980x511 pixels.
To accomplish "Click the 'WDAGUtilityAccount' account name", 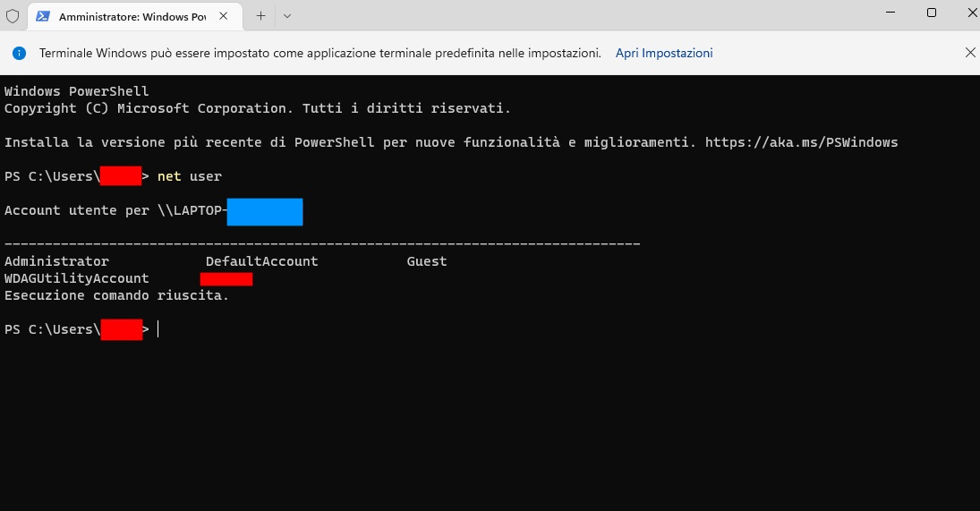I will coord(77,278).
